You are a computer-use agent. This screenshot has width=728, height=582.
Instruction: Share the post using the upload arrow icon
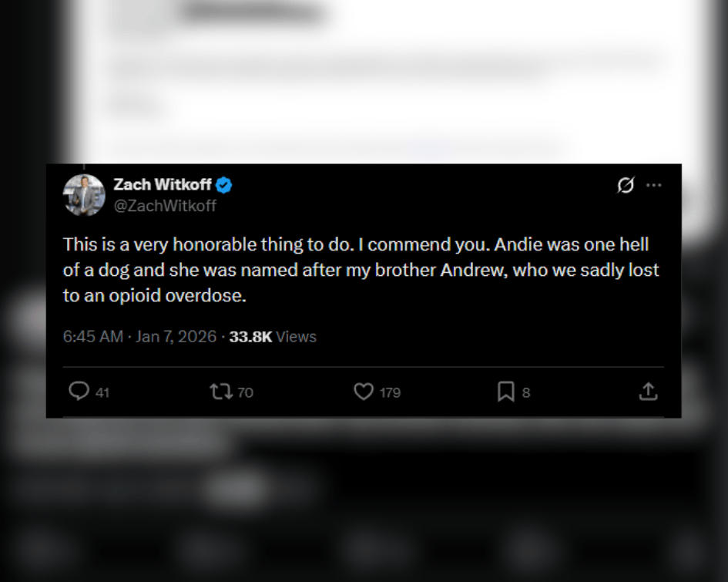click(648, 392)
